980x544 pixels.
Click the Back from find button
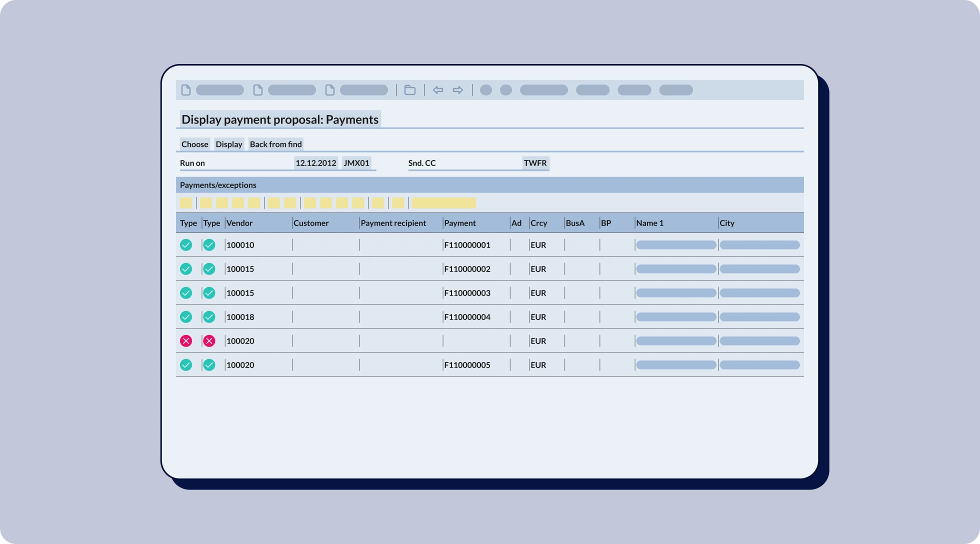tap(276, 144)
